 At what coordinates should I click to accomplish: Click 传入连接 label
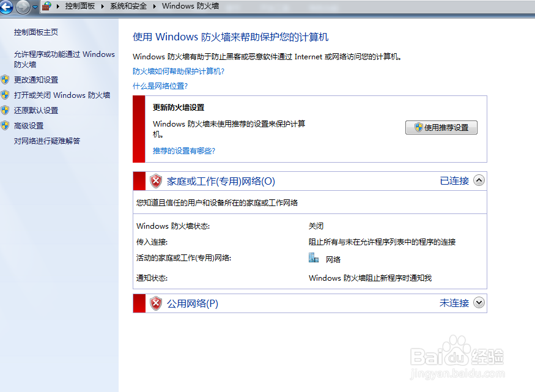[x=152, y=242]
